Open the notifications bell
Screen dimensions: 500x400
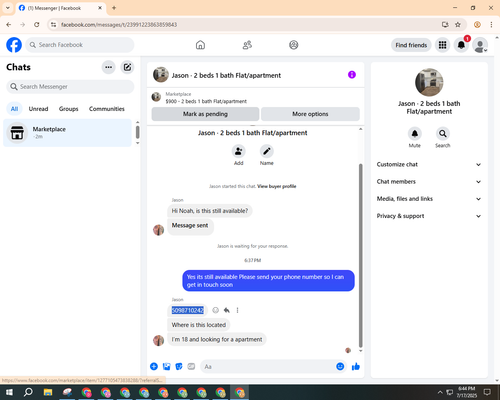click(461, 45)
